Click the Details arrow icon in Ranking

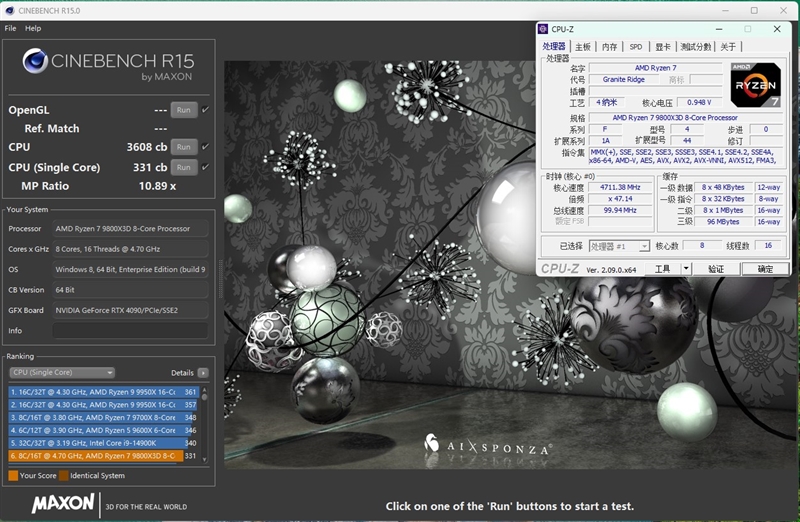(203, 373)
